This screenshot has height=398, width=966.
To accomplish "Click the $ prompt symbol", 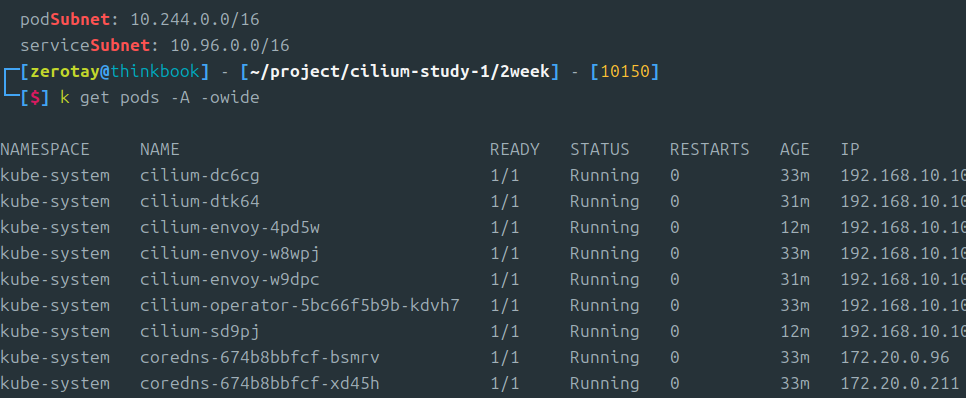I will 34,97.
